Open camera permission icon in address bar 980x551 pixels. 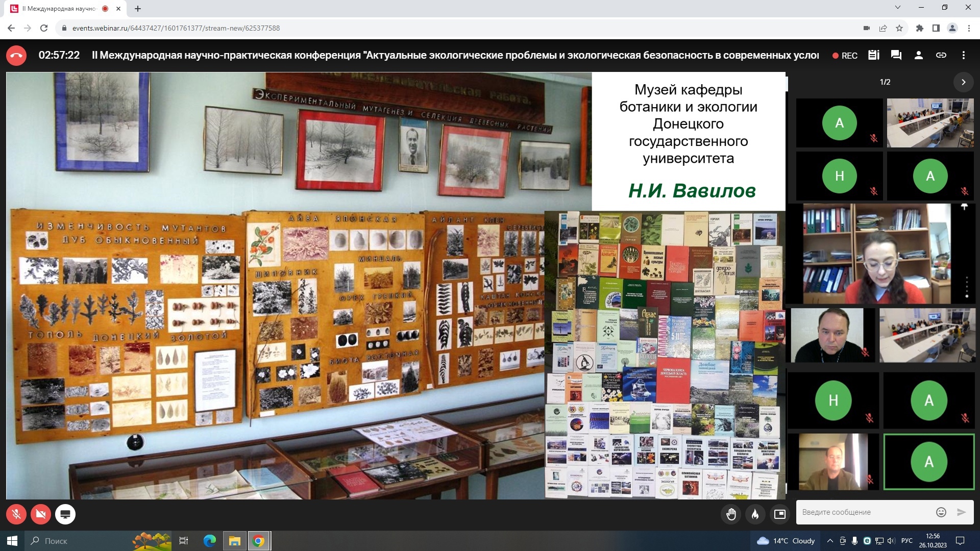867,28
